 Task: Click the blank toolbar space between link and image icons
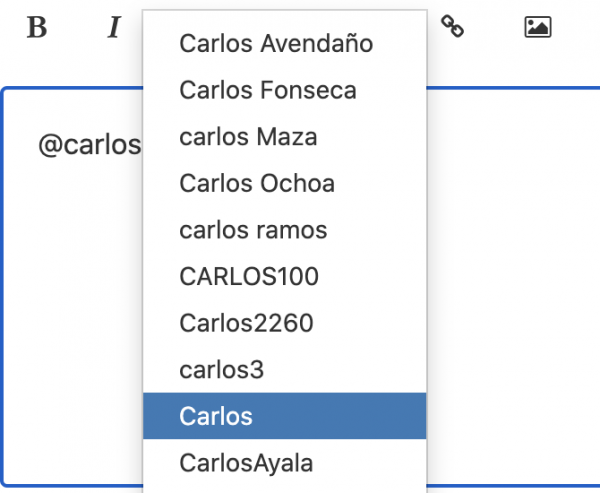point(494,27)
